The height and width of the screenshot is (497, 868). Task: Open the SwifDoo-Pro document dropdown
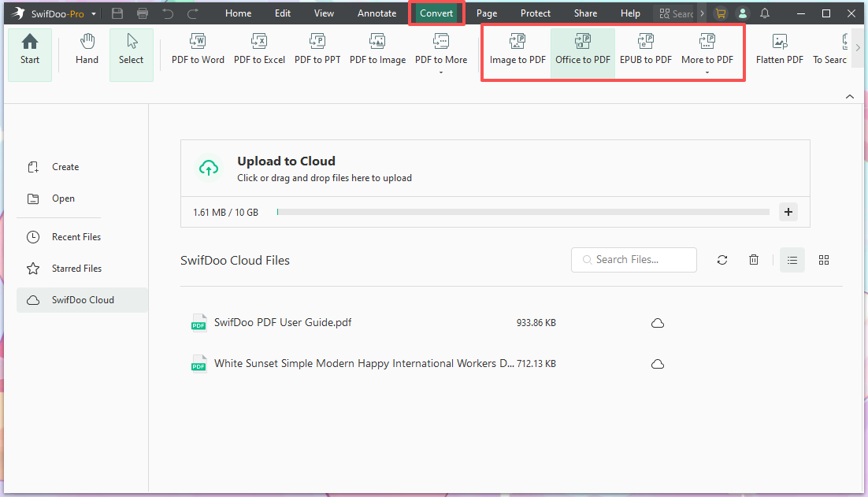pyautogui.click(x=93, y=13)
